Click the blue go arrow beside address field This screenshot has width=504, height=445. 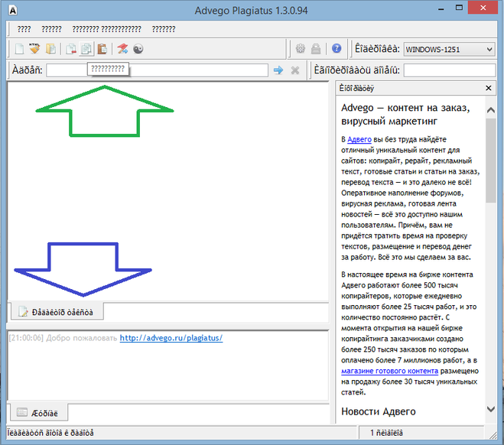pyautogui.click(x=278, y=70)
